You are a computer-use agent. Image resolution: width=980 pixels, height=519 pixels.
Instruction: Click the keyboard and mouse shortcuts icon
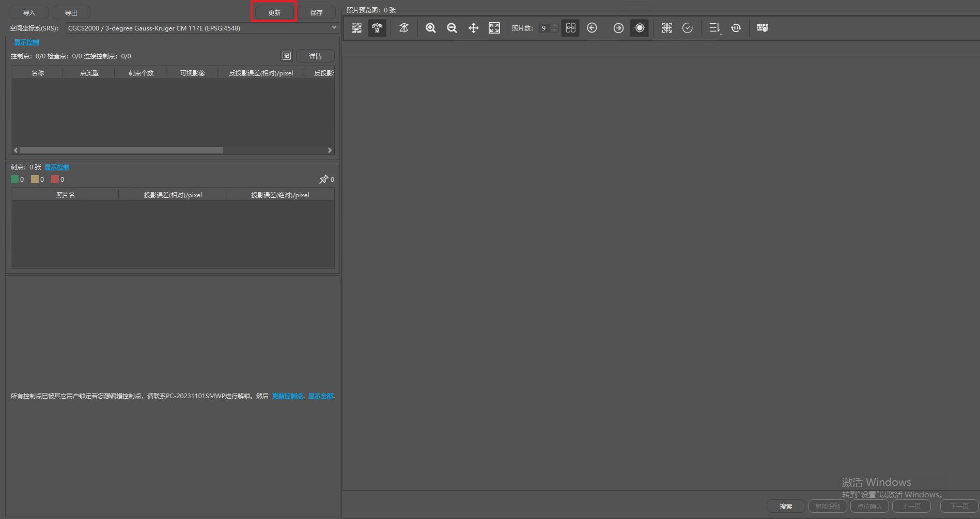pyautogui.click(x=763, y=28)
